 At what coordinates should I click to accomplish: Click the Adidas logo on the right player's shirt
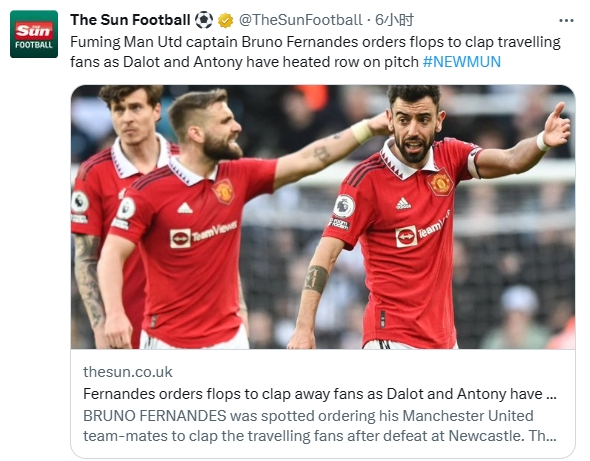point(403,203)
